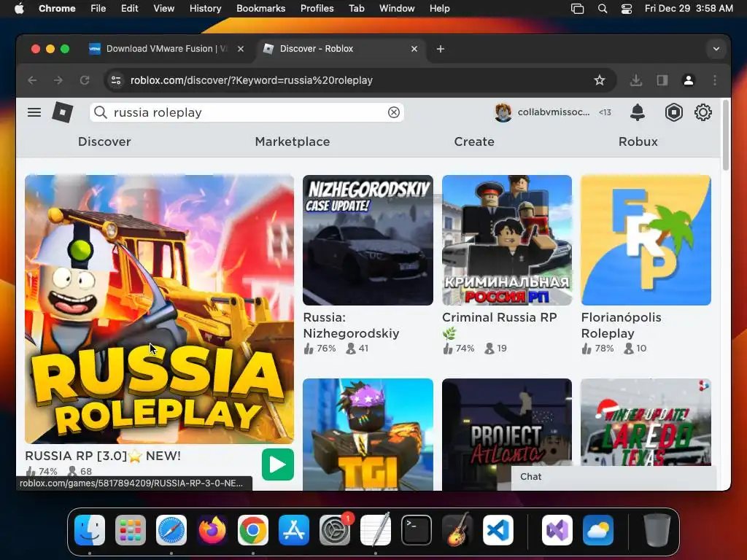Open the notifications bell

point(638,112)
